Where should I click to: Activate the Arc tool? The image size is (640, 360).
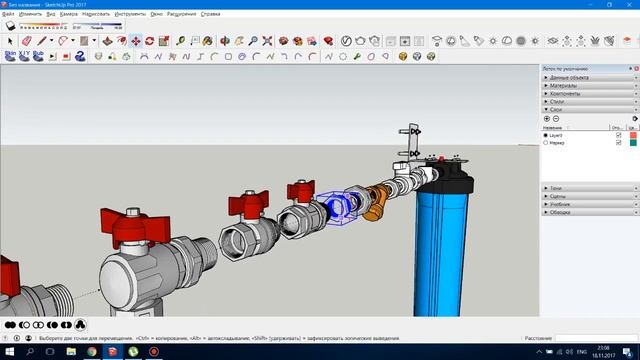(62, 41)
